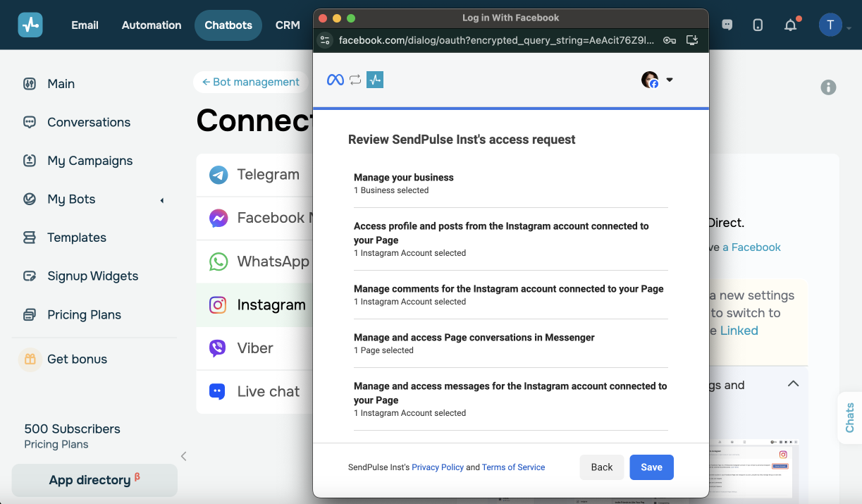Select the Viber channel icon
The width and height of the screenshot is (862, 504).
click(x=219, y=348)
